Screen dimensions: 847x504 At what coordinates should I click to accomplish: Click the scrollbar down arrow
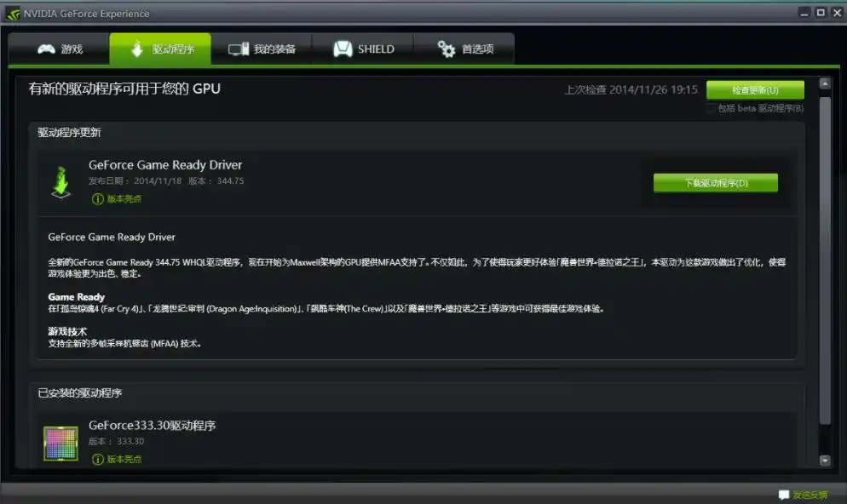[x=825, y=461]
